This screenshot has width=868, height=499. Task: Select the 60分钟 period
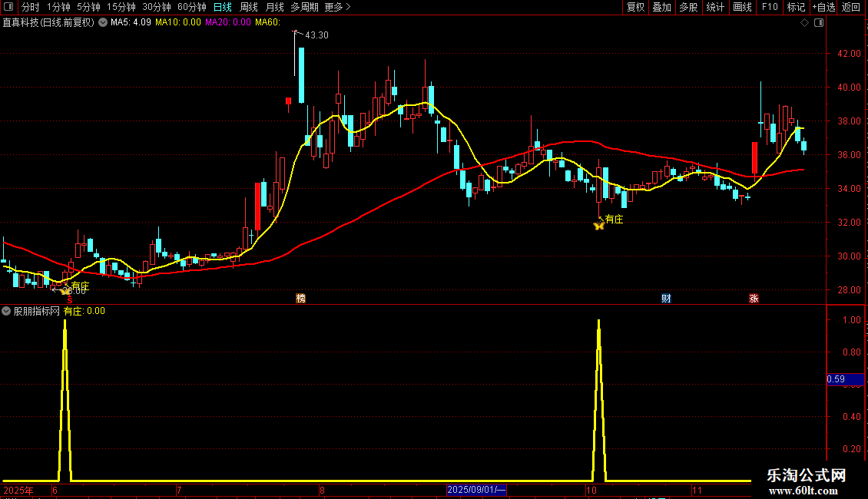click(191, 7)
